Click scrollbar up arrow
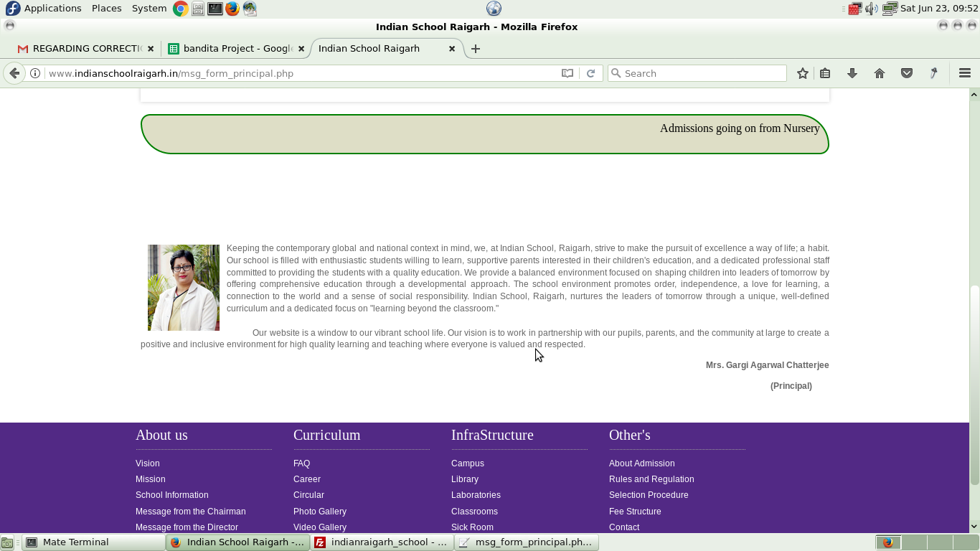Image resolution: width=980 pixels, height=551 pixels. point(974,95)
